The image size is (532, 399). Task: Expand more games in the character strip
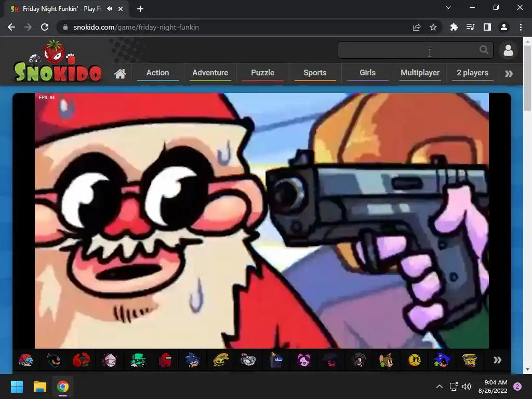tap(497, 360)
